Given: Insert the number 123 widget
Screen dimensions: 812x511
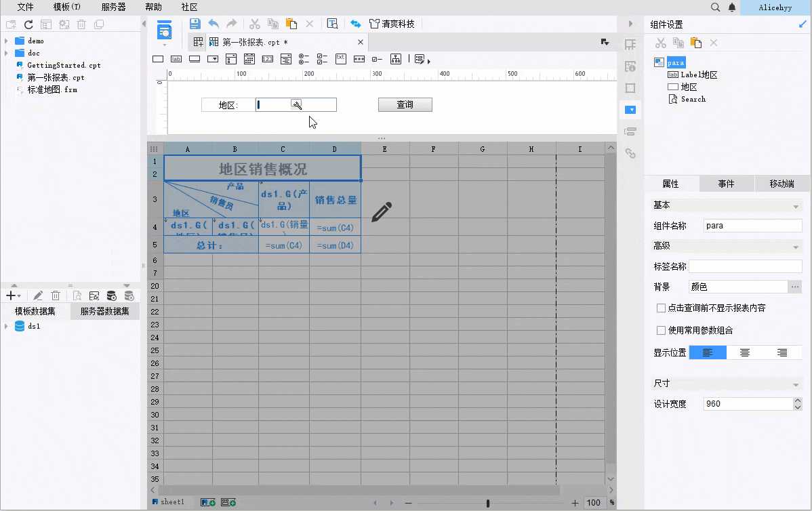Looking at the screenshot, I should [268, 59].
